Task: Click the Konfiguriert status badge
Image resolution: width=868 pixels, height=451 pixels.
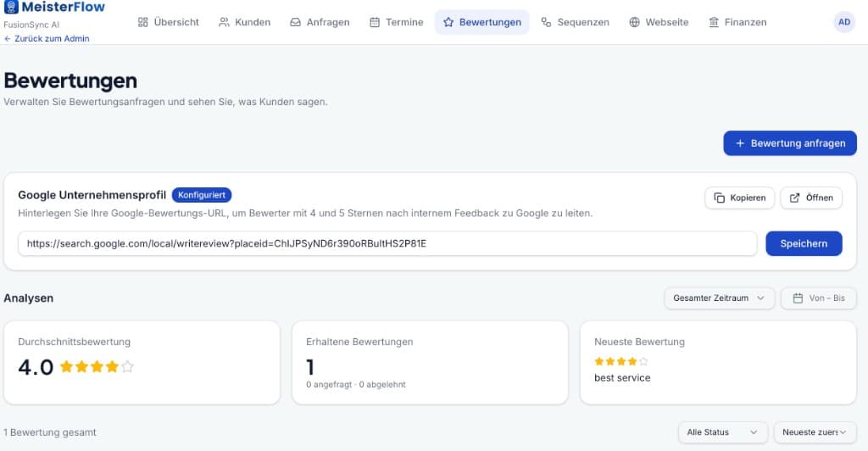Action: tap(202, 195)
